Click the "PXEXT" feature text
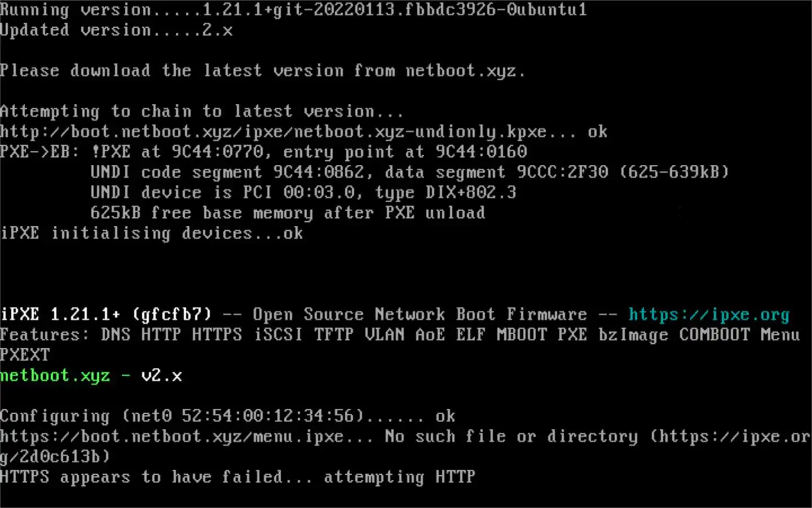The image size is (812, 508). tap(25, 355)
